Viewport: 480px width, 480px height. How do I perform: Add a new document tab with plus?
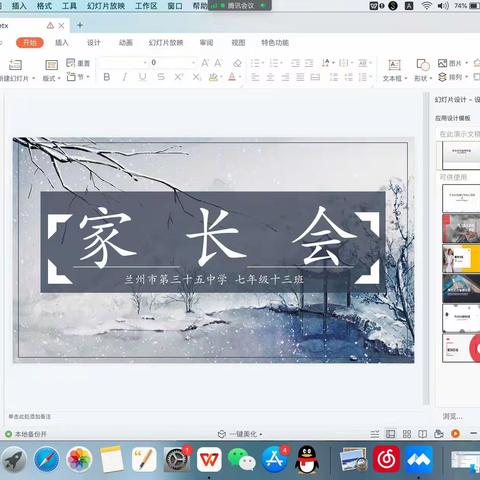pyautogui.click(x=80, y=25)
